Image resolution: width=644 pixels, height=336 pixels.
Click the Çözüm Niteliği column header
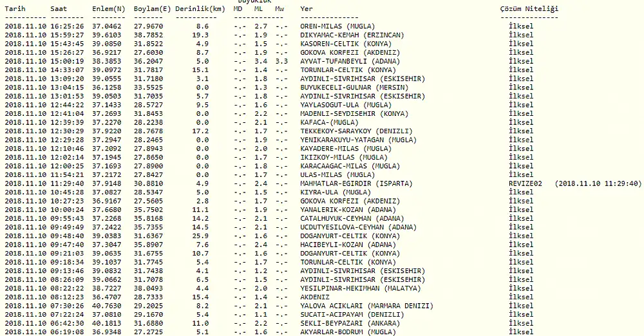[x=529, y=9]
